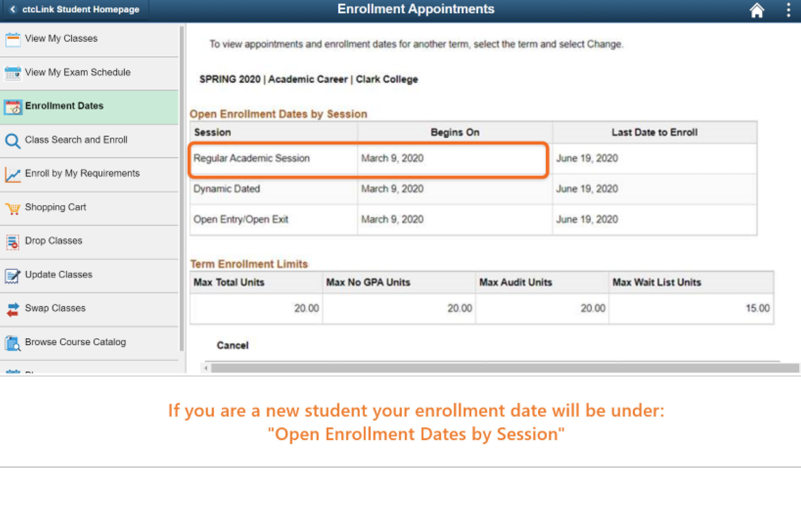
Task: Click the Swap Classes arrows icon
Action: coord(12,309)
